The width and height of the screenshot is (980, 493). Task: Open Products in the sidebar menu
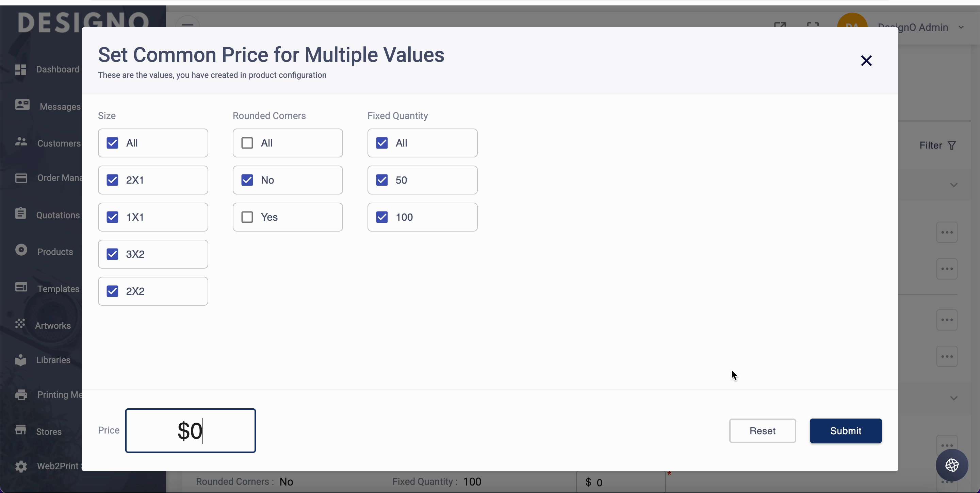point(55,252)
